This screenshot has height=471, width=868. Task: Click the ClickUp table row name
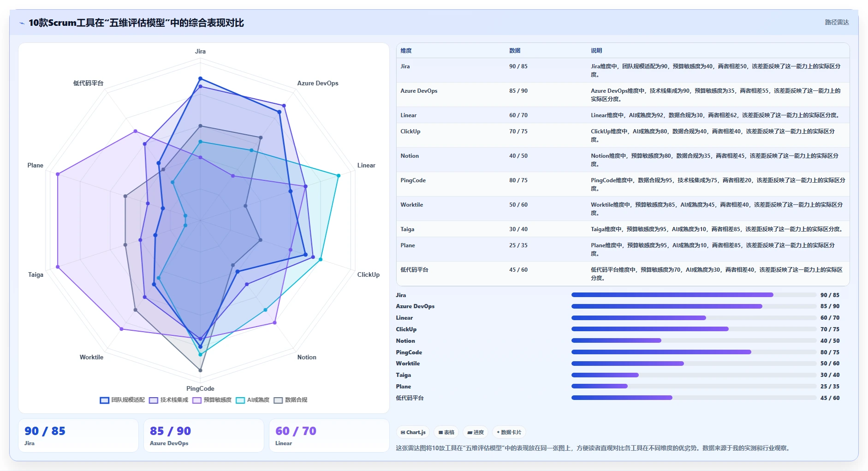point(410,131)
